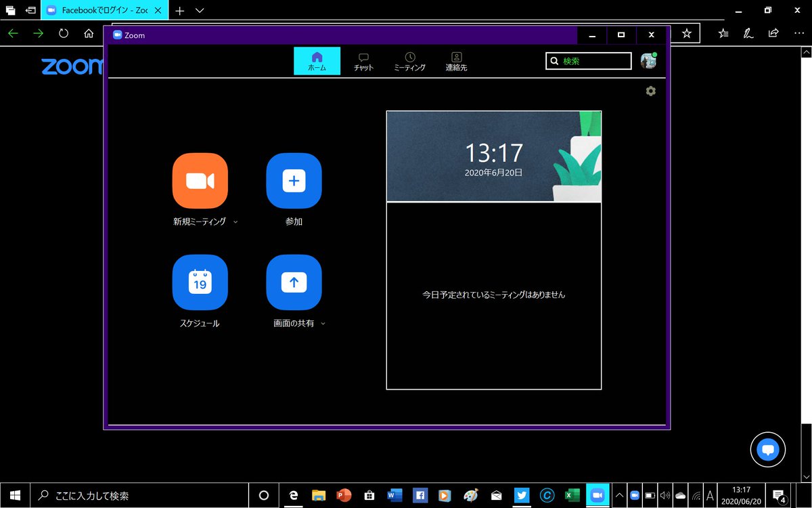Open a new Edge tab with plus

pyautogui.click(x=179, y=11)
